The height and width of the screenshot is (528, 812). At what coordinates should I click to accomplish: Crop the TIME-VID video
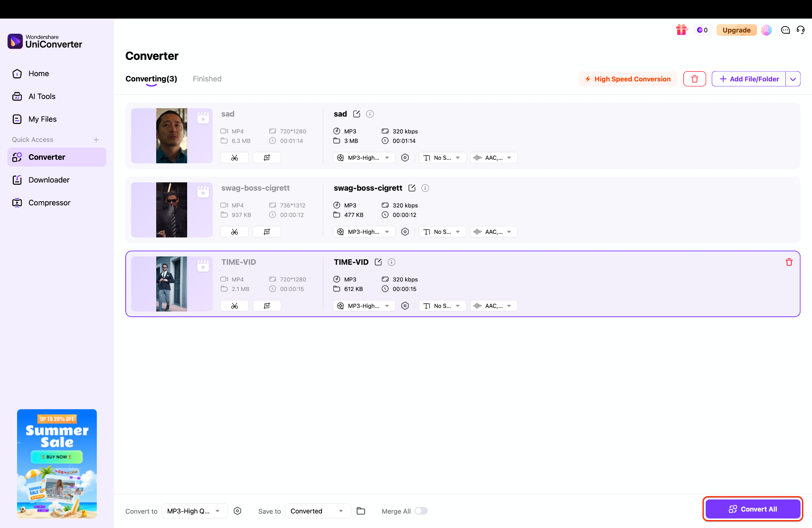pyautogui.click(x=267, y=306)
